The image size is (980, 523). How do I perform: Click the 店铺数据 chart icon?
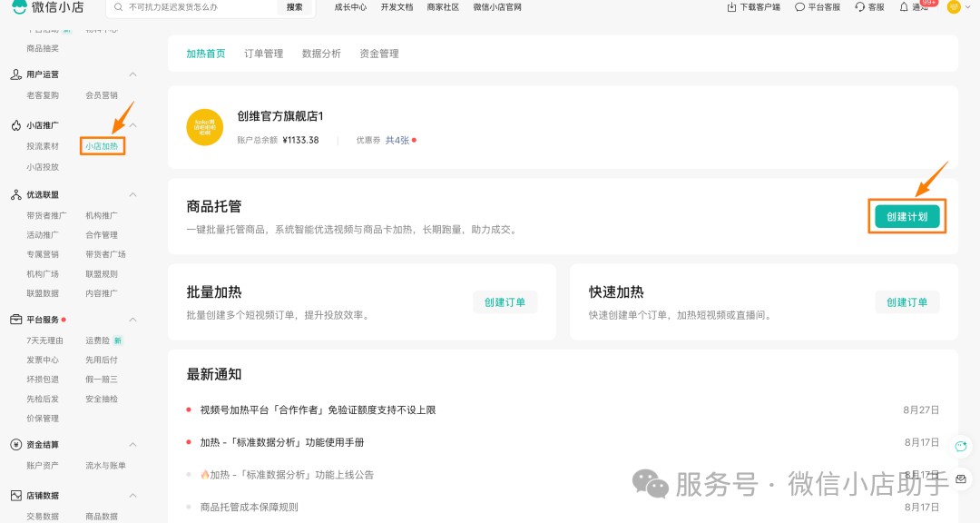pos(16,496)
